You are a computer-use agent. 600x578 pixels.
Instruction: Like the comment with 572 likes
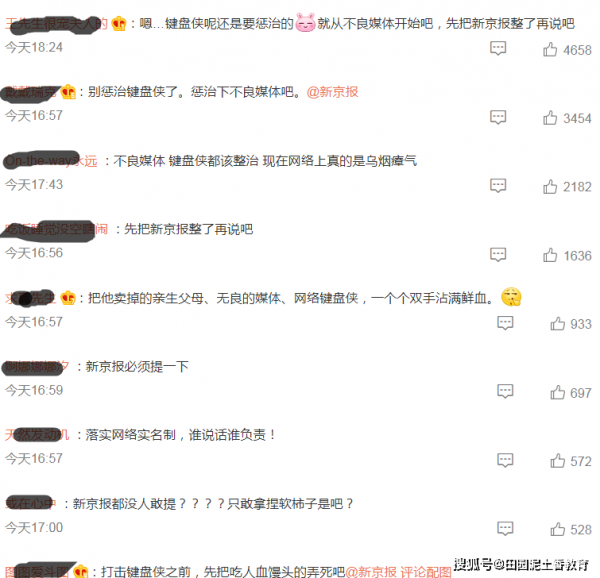[x=557, y=461]
